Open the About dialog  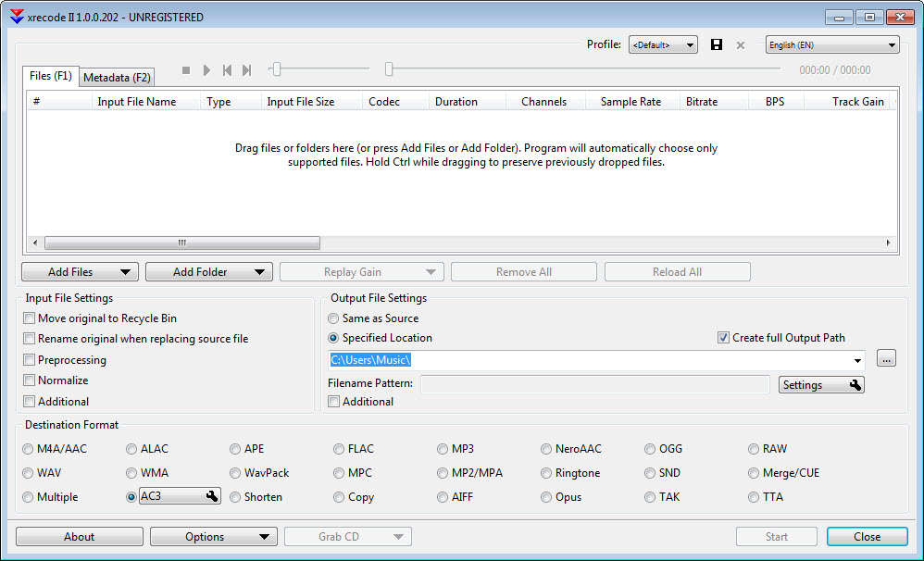coord(80,537)
